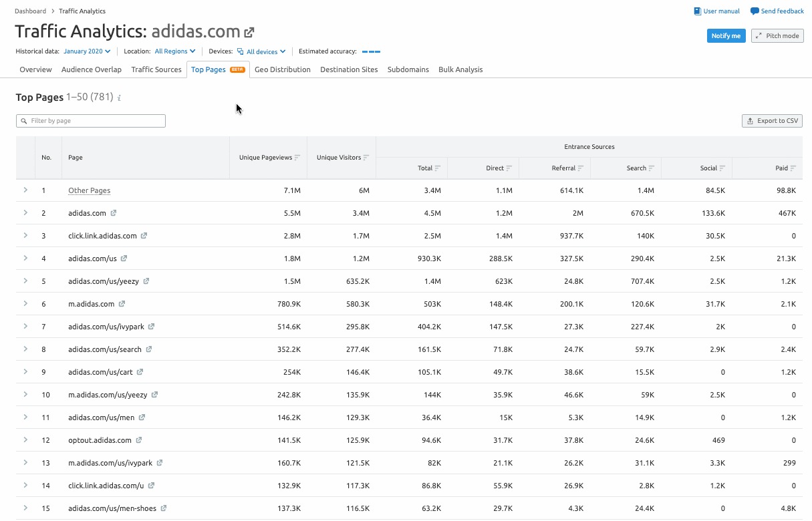
Task: Switch to Bulk Analysis tab
Action: pos(460,69)
